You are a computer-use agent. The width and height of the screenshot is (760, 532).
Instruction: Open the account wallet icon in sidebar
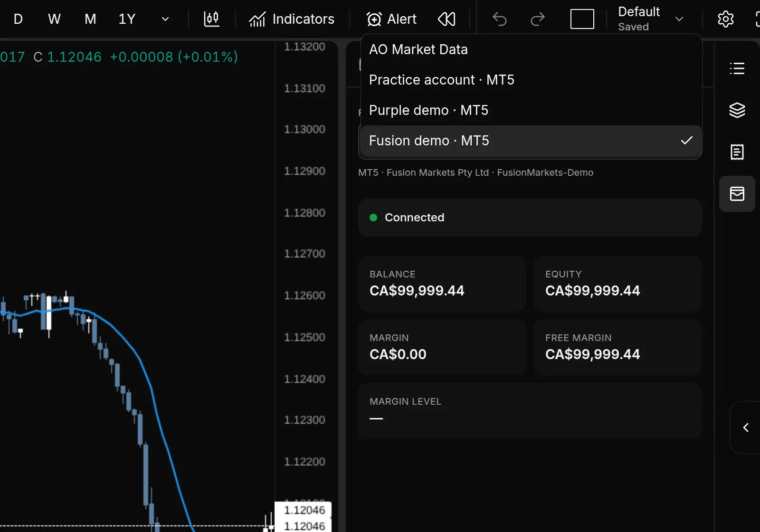tap(737, 194)
